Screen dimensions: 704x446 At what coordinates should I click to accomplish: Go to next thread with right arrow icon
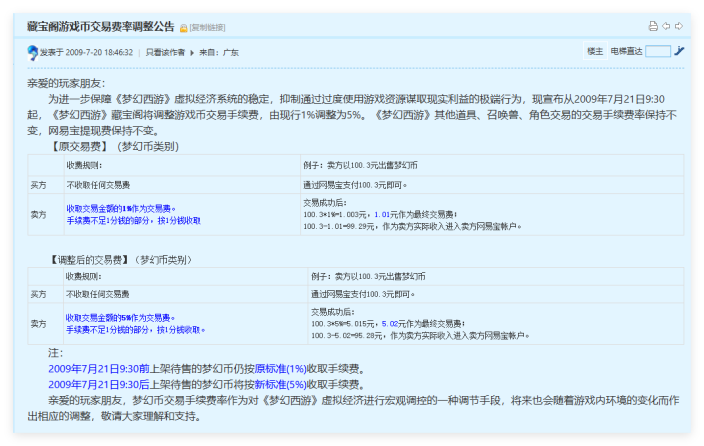pyautogui.click(x=679, y=26)
